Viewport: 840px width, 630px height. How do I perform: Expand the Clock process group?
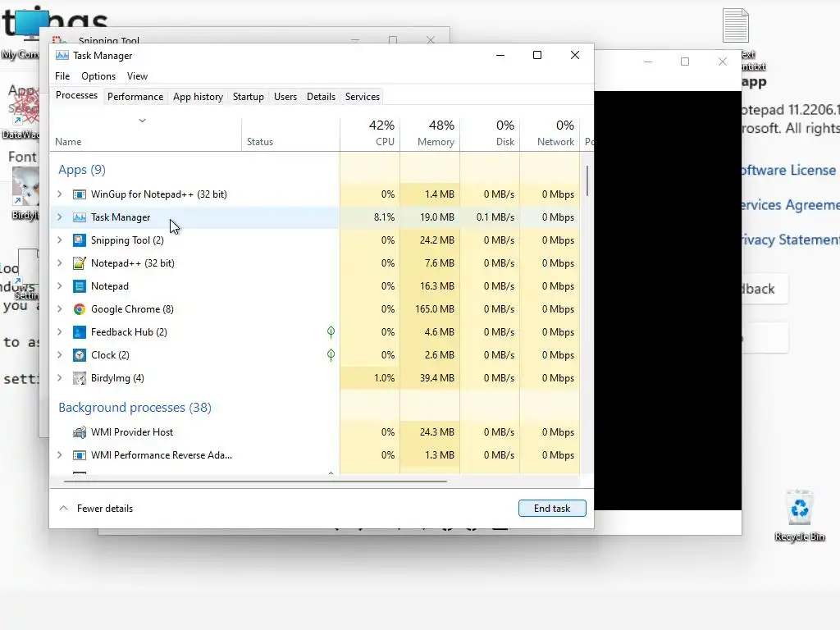59,355
